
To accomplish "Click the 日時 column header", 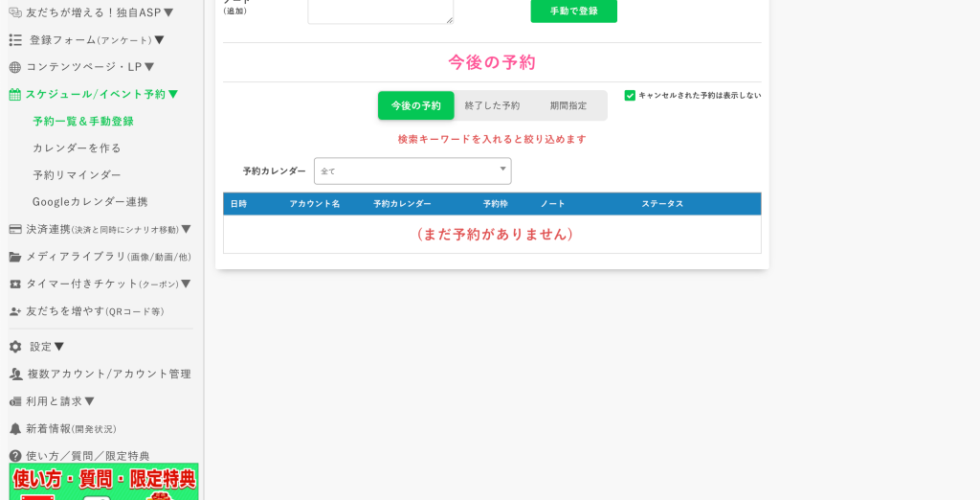I will [238, 204].
